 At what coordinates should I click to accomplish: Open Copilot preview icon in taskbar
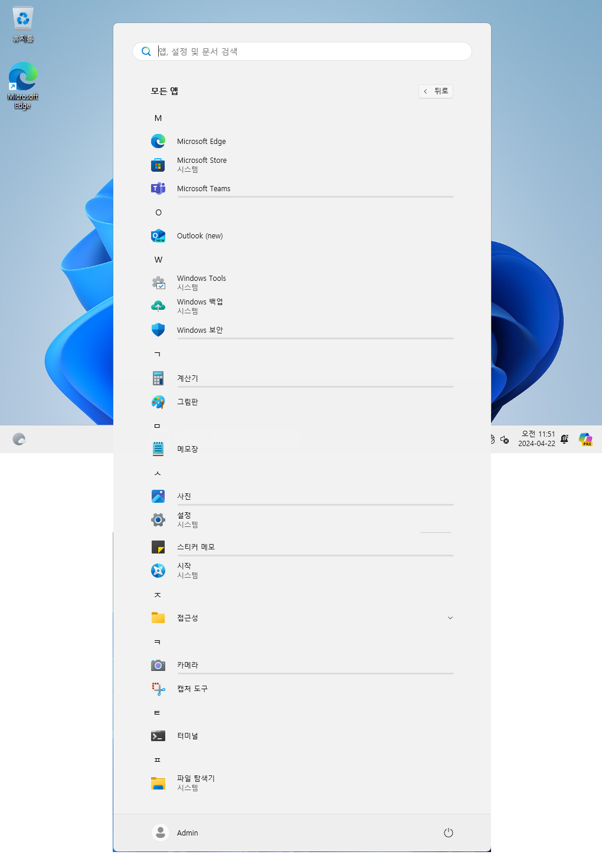click(x=585, y=439)
